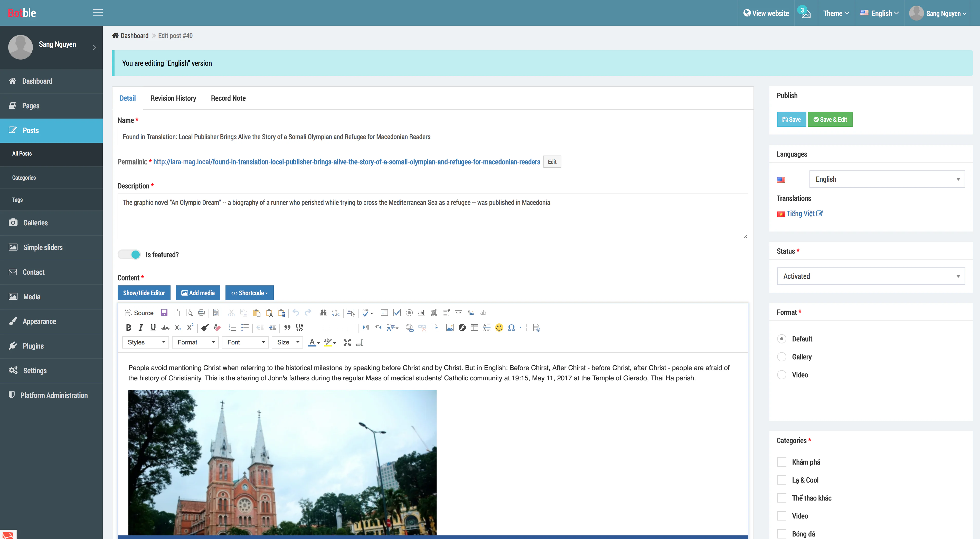
Task: Insert a smiley emoticon
Action: click(499, 328)
